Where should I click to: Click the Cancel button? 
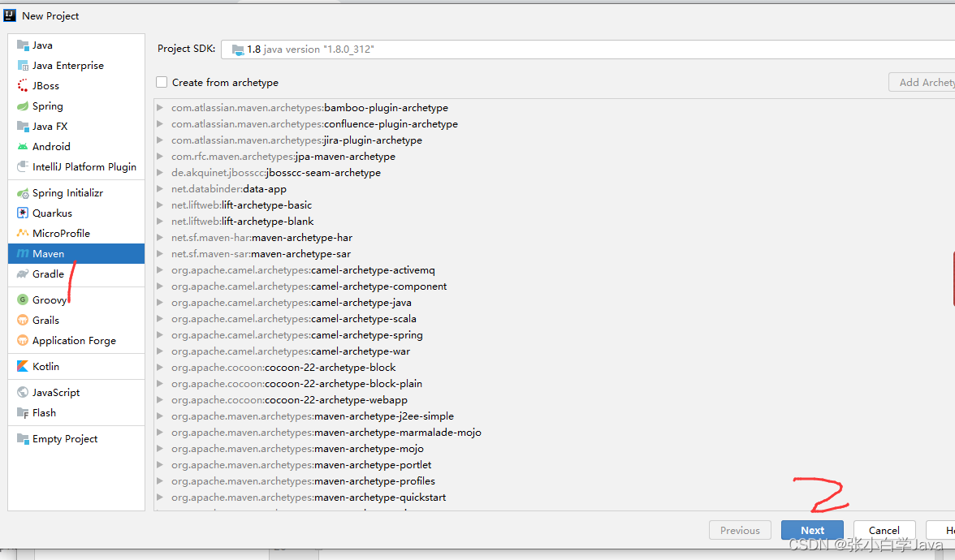point(884,530)
